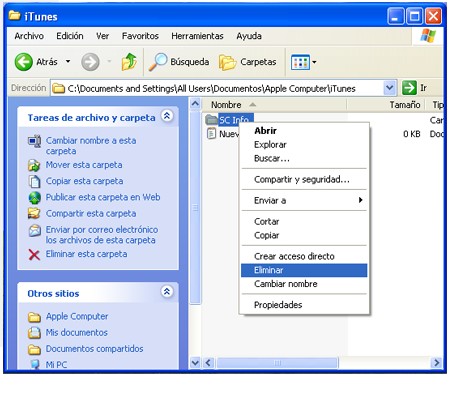Open the Ayuda menu
This screenshot has height=401, width=450.
tap(249, 36)
